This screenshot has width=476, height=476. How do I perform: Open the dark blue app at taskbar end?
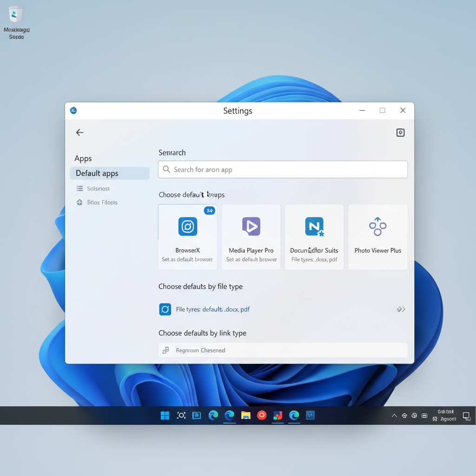click(310, 415)
